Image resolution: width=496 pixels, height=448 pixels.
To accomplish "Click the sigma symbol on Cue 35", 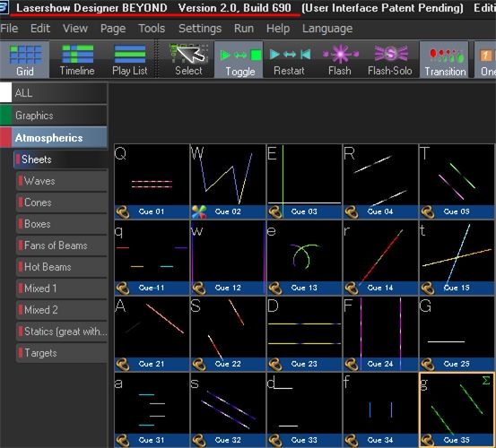I will 486,381.
